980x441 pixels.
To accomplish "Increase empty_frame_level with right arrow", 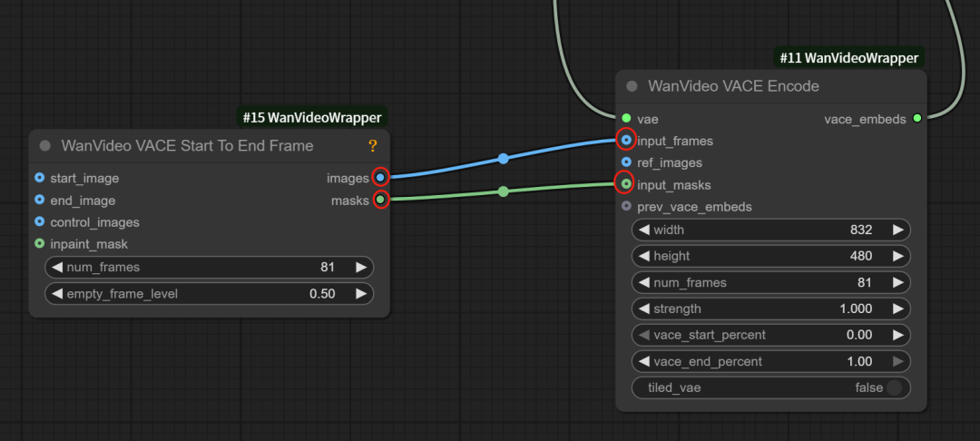I will (360, 293).
